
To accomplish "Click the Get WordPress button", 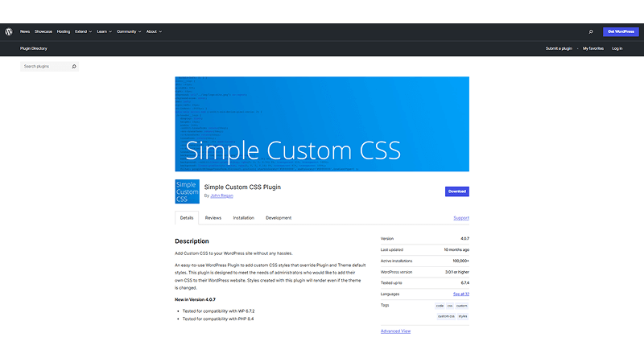I will 621,31.
